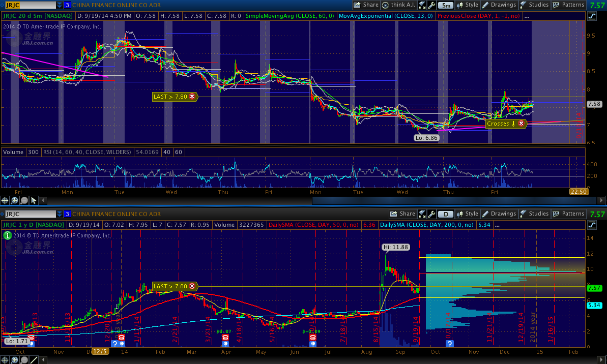This screenshot has height=364, width=607.
Task: Click the blue info icon on lower chart
Action: (6, 235)
